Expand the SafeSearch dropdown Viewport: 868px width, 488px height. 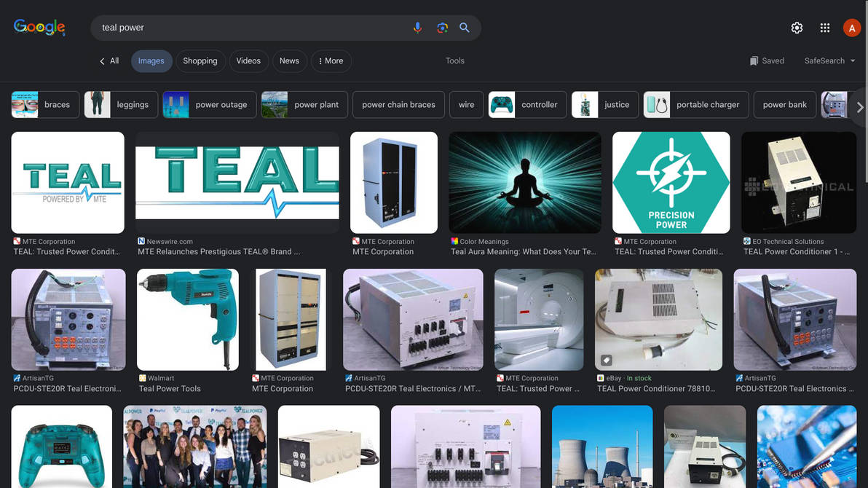click(x=830, y=61)
